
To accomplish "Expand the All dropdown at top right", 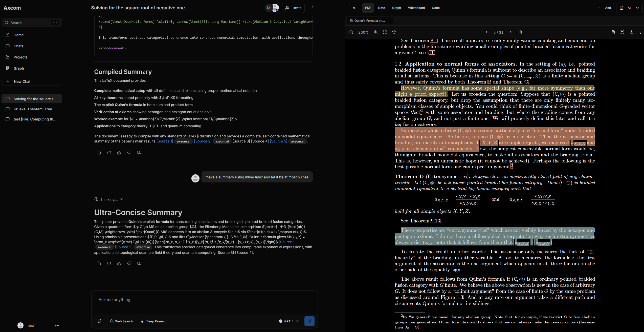I will [x=629, y=8].
